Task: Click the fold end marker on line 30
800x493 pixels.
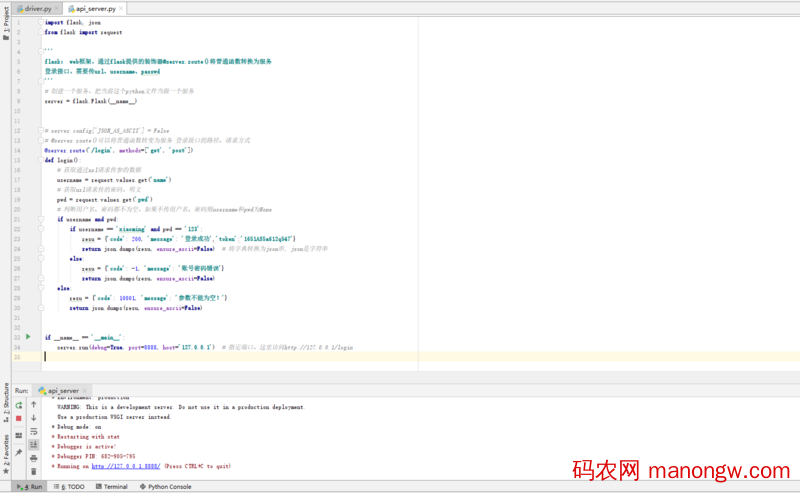Action: tap(41, 308)
